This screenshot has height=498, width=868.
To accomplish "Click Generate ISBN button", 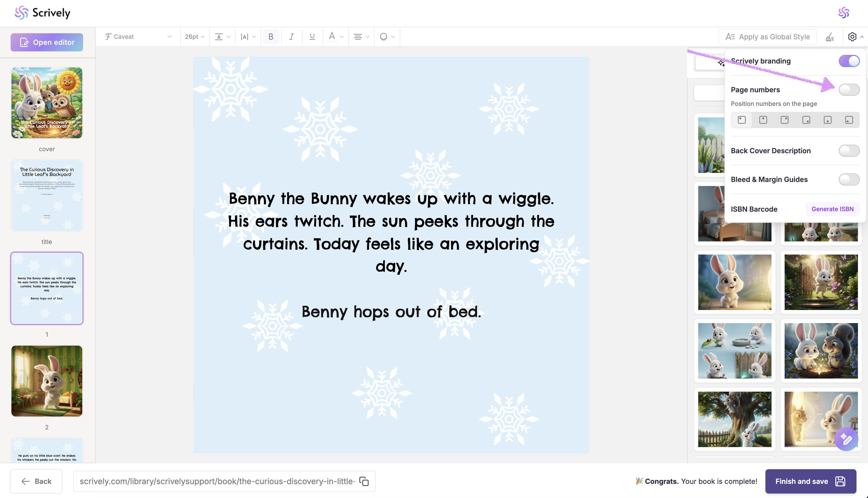I will (x=832, y=209).
